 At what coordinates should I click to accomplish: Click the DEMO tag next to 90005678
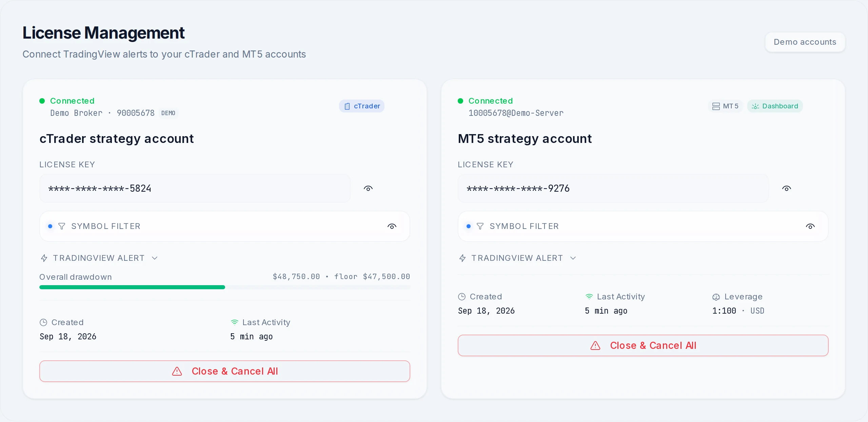point(168,113)
